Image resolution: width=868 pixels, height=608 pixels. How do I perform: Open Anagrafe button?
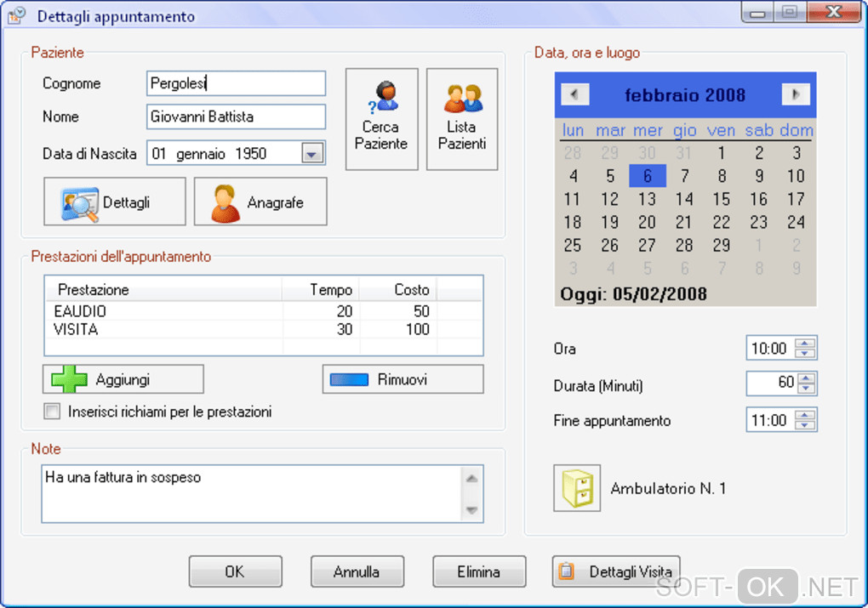260,202
